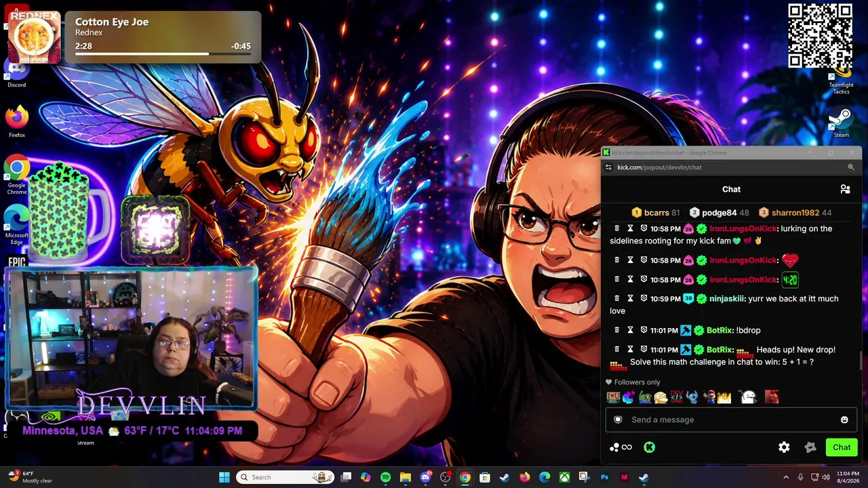Click the green Kick logo button below message box
Screen dimensions: 868x488
tap(649, 447)
